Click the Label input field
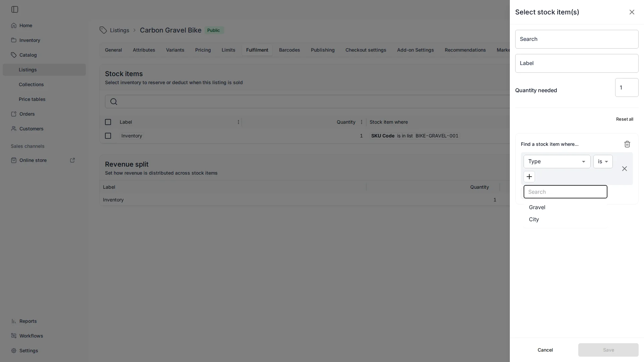Image resolution: width=644 pixels, height=362 pixels. click(x=577, y=63)
